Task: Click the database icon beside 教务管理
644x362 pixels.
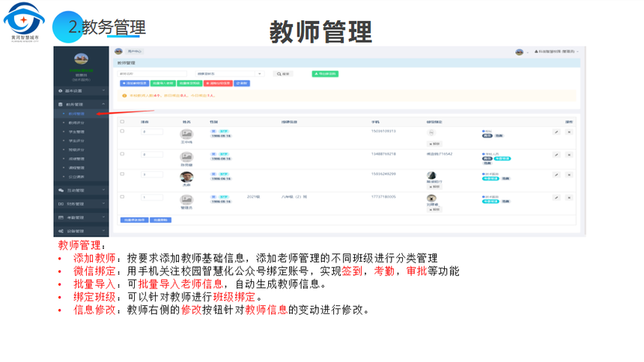Action: (x=61, y=104)
